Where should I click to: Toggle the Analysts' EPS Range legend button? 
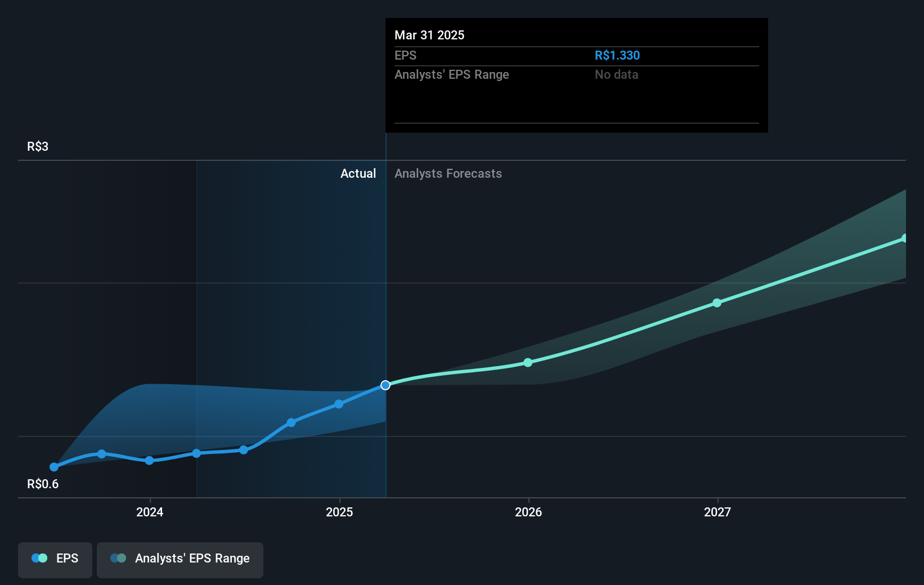tap(180, 560)
